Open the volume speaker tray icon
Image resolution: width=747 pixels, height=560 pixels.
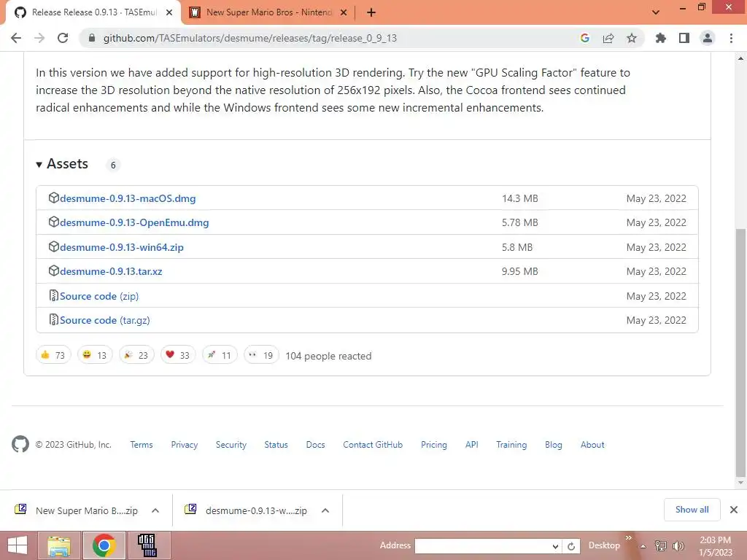click(x=678, y=546)
